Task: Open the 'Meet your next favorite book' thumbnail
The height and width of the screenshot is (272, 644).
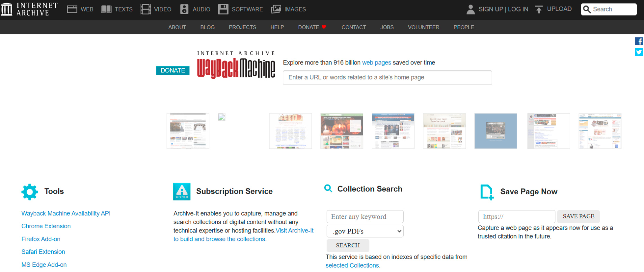Action: coord(444,131)
